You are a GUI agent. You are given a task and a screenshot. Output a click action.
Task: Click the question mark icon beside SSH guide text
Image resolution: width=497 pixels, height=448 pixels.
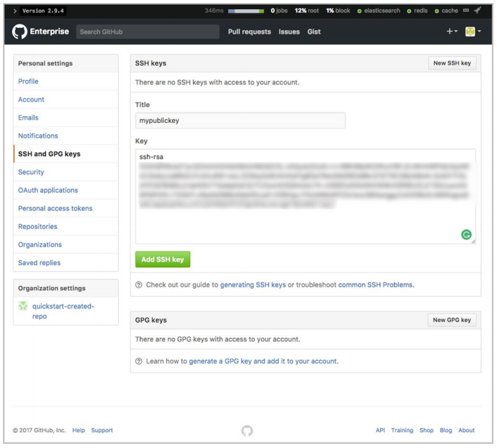(x=138, y=285)
